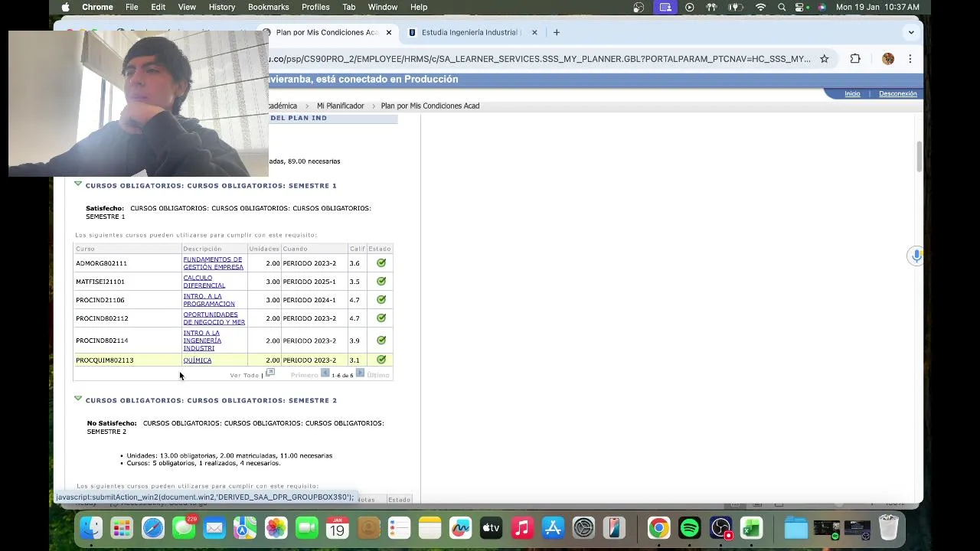This screenshot has height=551, width=980.
Task: Open the Oportunidades de Negocio y Mer link
Action: click(214, 318)
